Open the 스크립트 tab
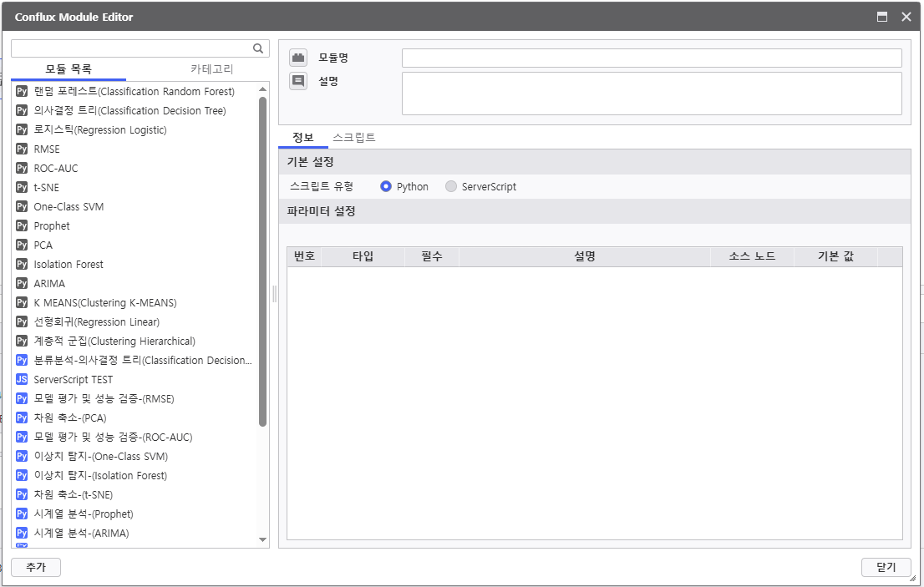This screenshot has width=924, height=587. pyautogui.click(x=353, y=137)
